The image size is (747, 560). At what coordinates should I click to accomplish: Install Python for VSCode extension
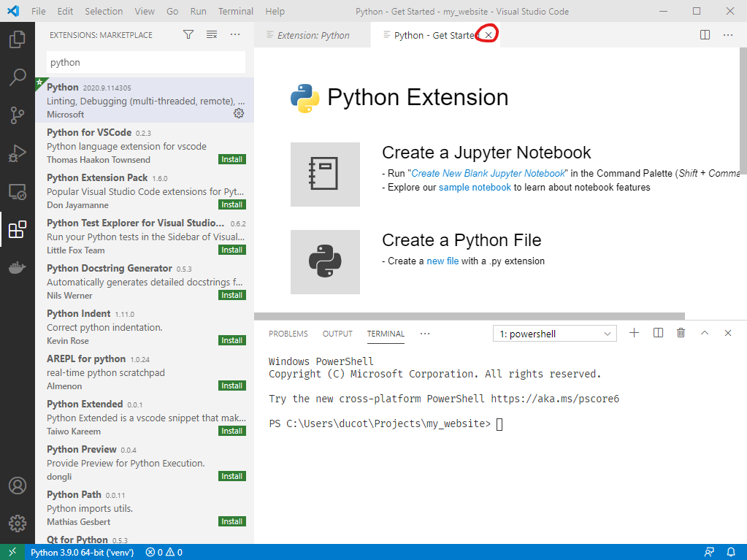[x=232, y=159]
